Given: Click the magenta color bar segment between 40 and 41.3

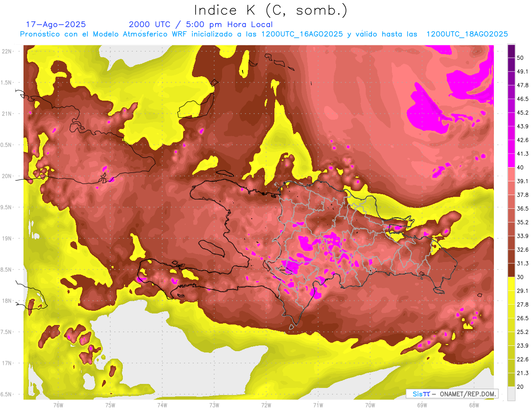Looking at the screenshot, I should tap(511, 160).
